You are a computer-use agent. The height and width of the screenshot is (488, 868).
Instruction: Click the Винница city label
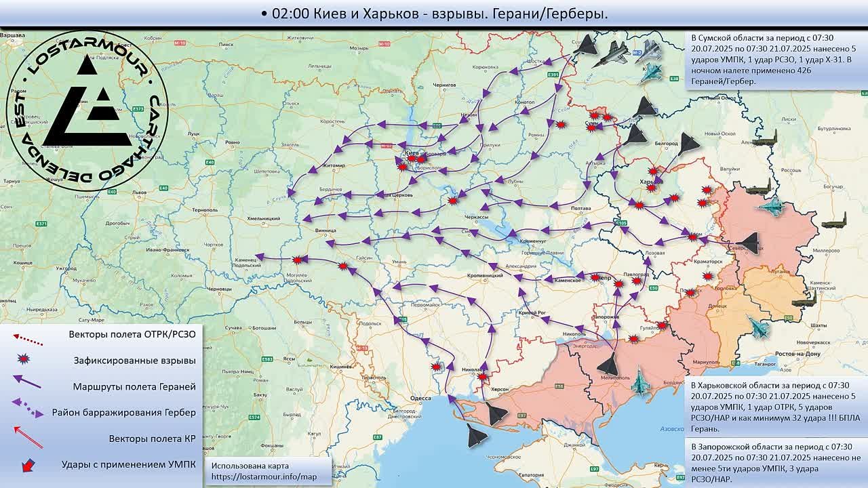326,230
